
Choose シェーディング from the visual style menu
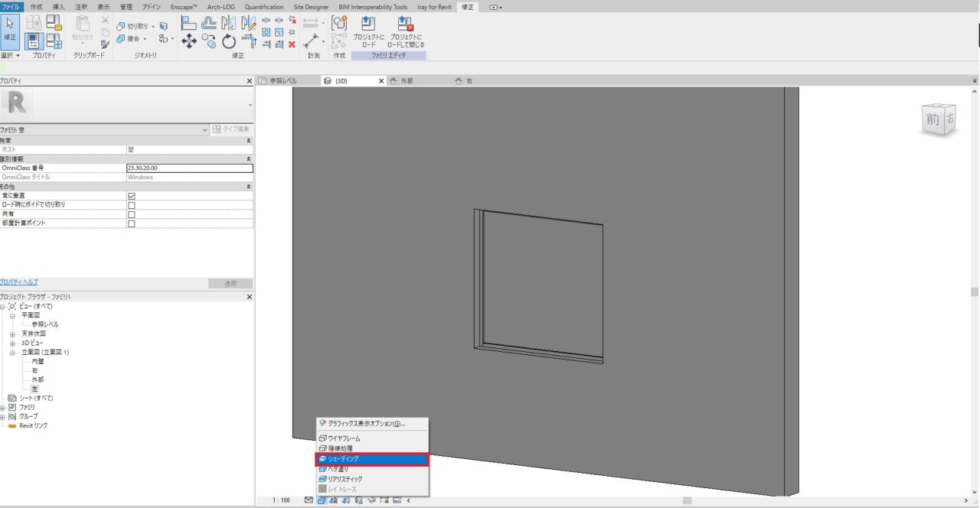[x=372, y=459]
